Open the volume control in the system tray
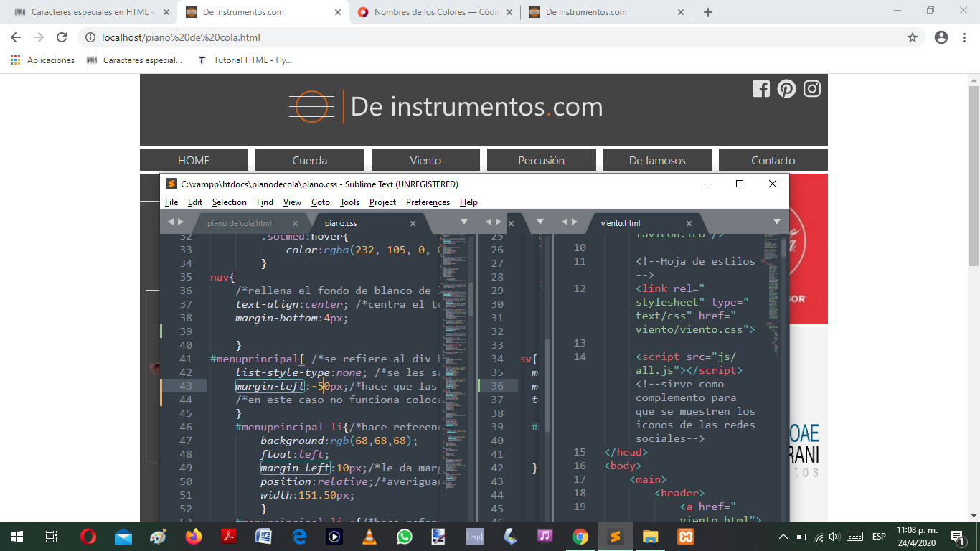This screenshot has height=551, width=980. 834,537
